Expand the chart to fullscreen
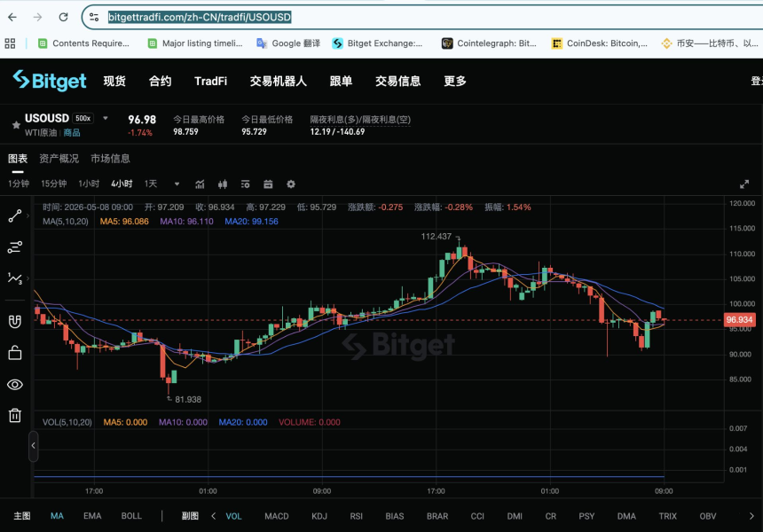763x532 pixels. point(744,184)
